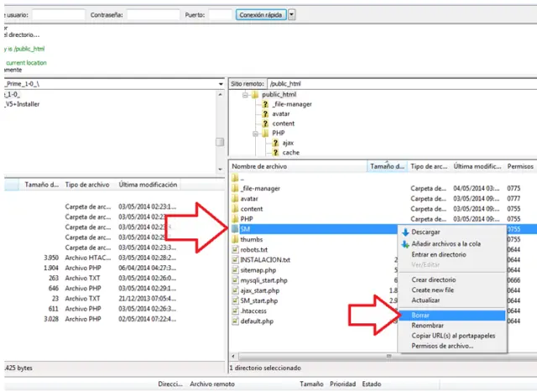Select the V5+Installer local tree item
The image size is (537, 392).
[22, 104]
